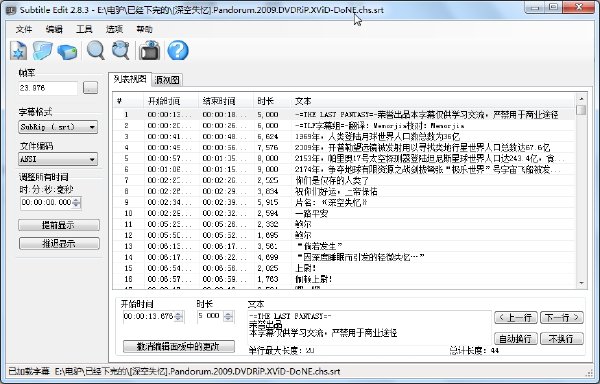Select subtitle row 12 with duration 1,695
The width and height of the screenshot is (600, 384).
click(344, 235)
